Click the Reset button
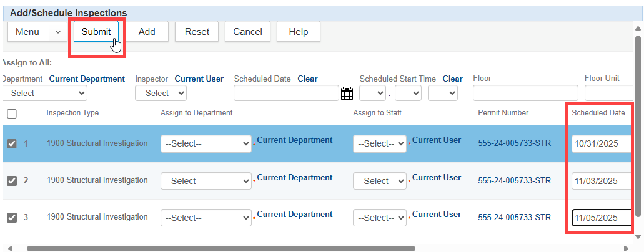644x252 pixels. [x=197, y=32]
